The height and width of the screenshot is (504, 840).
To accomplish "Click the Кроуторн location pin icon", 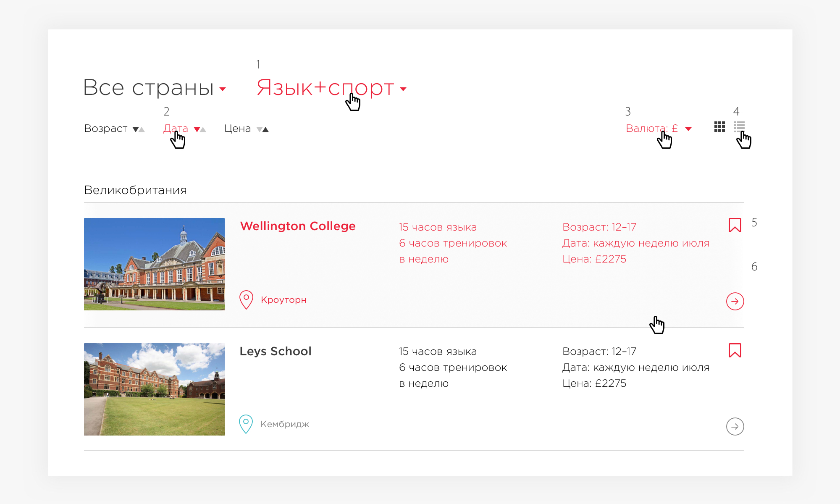I will [x=246, y=300].
